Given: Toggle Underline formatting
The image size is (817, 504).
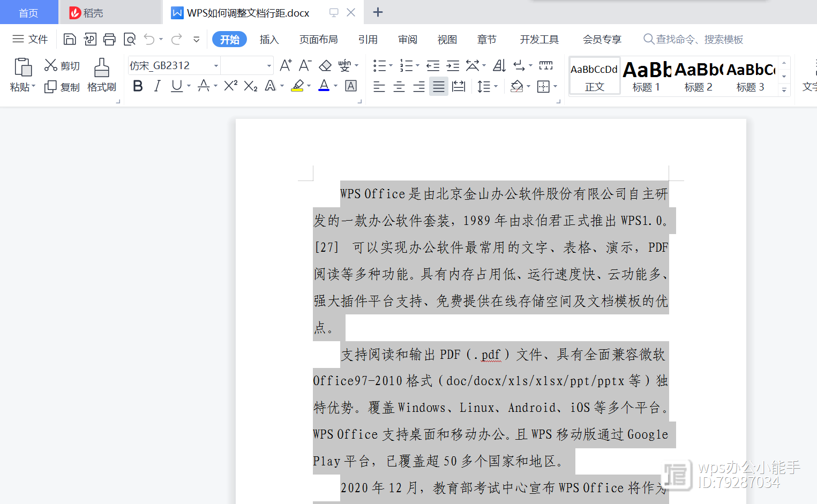Looking at the screenshot, I should click(176, 86).
